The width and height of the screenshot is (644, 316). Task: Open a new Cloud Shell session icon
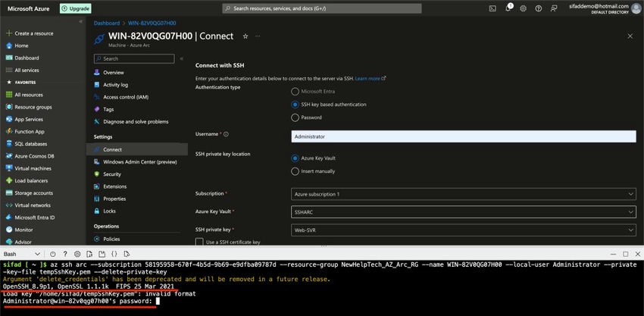coord(102,254)
